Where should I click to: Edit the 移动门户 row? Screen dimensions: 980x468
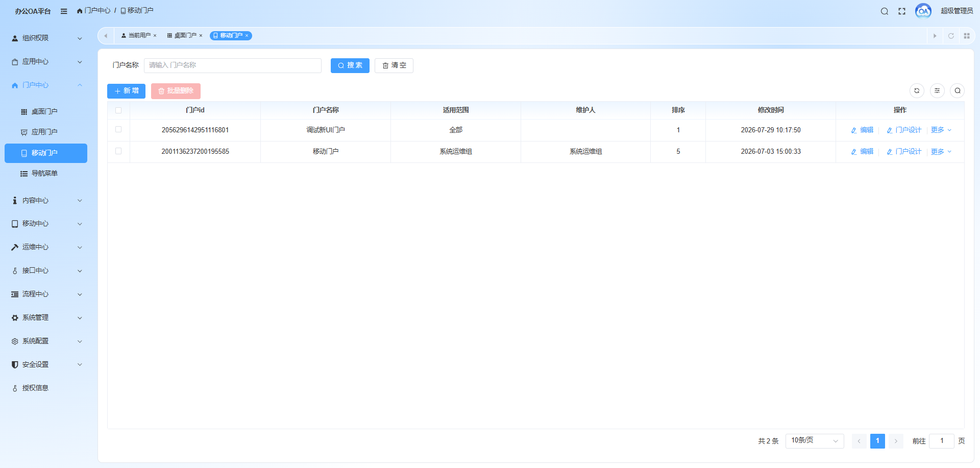862,151
